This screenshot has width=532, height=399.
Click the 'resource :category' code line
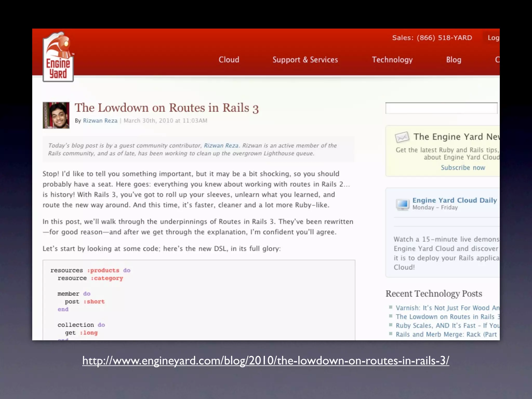(x=90, y=278)
